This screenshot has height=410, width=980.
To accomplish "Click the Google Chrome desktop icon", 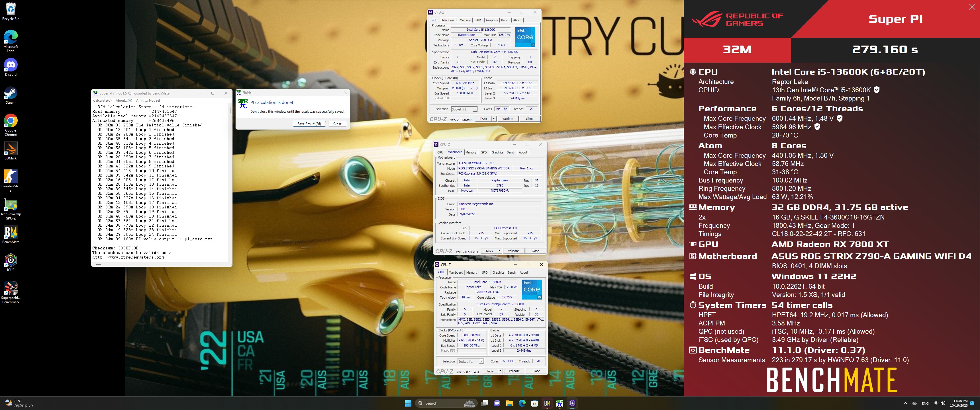I will (11, 125).
